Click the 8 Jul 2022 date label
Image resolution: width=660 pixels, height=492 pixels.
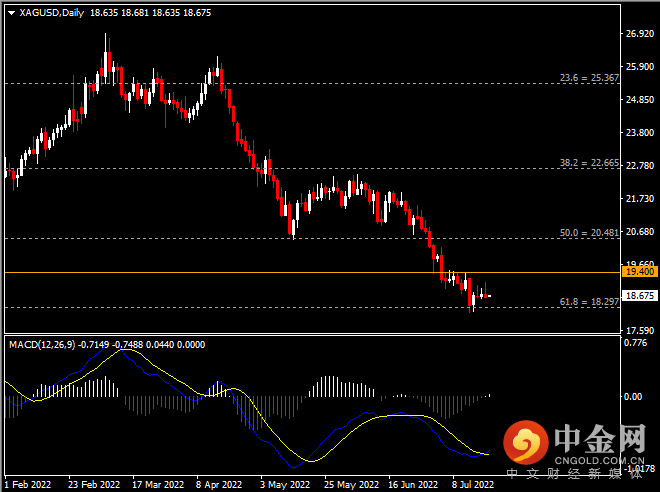click(x=473, y=485)
